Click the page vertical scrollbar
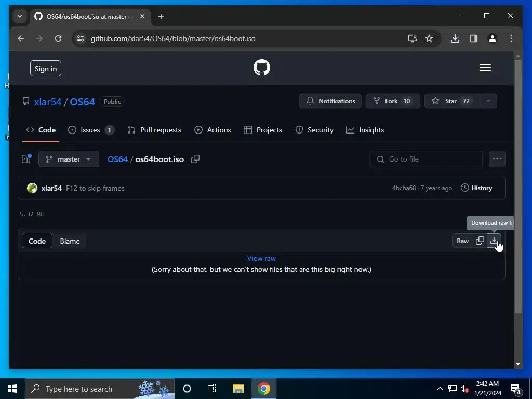The height and width of the screenshot is (399, 532). [x=518, y=187]
